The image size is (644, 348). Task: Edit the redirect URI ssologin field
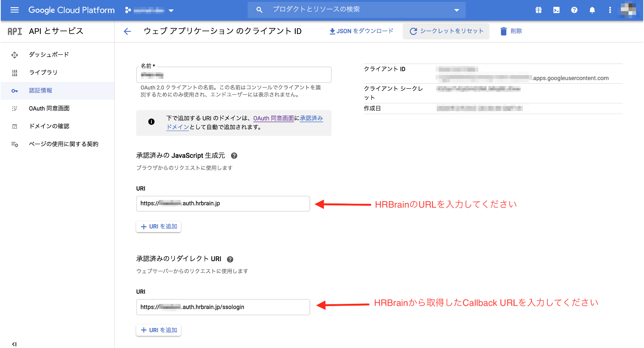coord(223,307)
